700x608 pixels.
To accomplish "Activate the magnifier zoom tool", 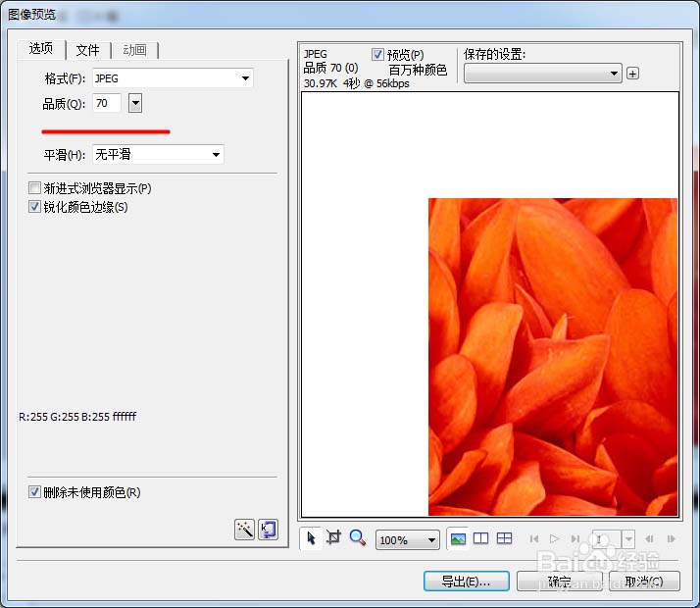I will point(358,538).
